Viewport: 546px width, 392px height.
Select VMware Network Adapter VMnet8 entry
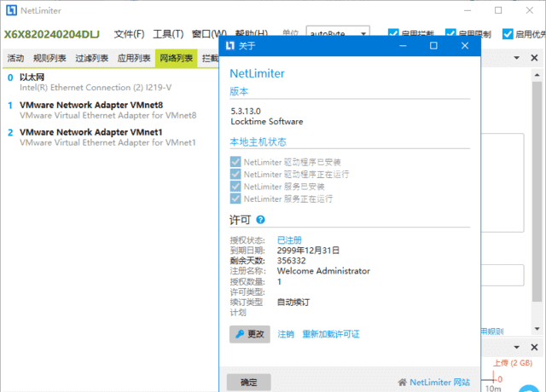coord(110,110)
